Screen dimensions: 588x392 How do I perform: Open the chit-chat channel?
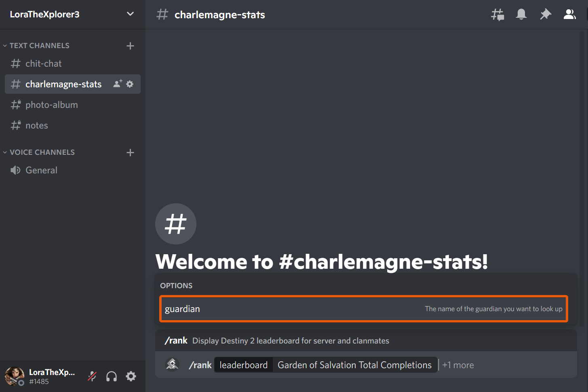tap(73, 63)
